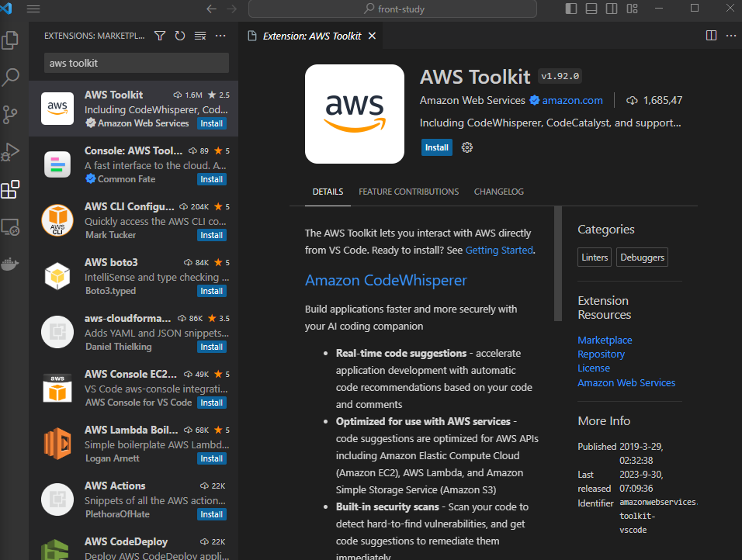The image size is (742, 560).
Task: Open the amazon.com publisher link
Action: pos(572,100)
